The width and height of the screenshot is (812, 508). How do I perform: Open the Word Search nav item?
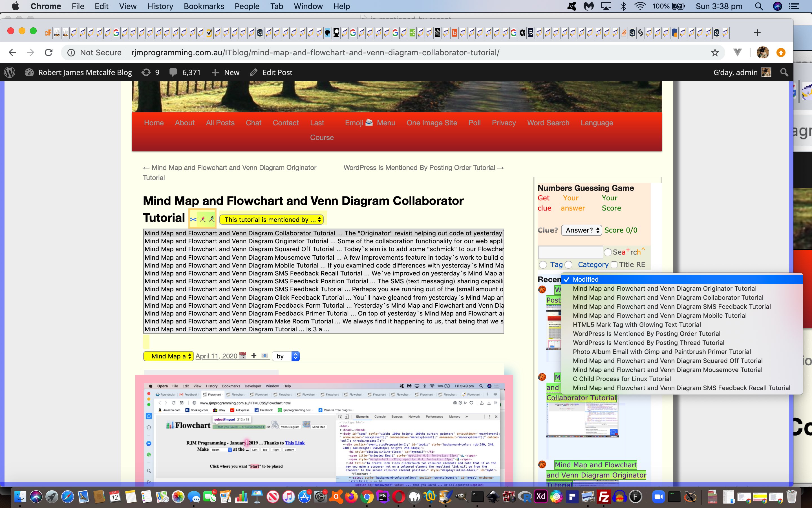click(x=548, y=123)
